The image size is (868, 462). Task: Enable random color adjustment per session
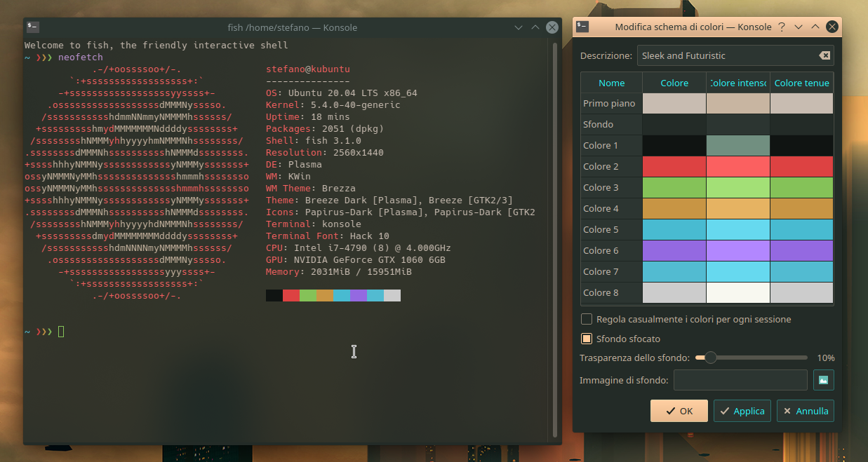pos(587,319)
